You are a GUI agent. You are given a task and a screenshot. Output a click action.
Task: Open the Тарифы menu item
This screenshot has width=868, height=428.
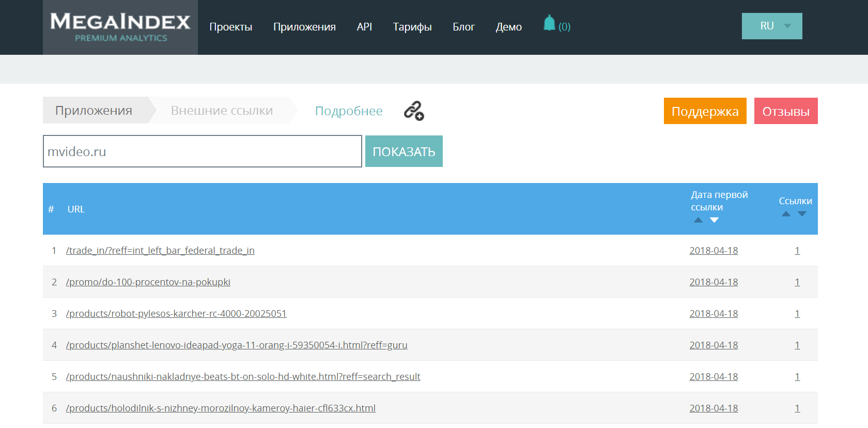point(412,27)
